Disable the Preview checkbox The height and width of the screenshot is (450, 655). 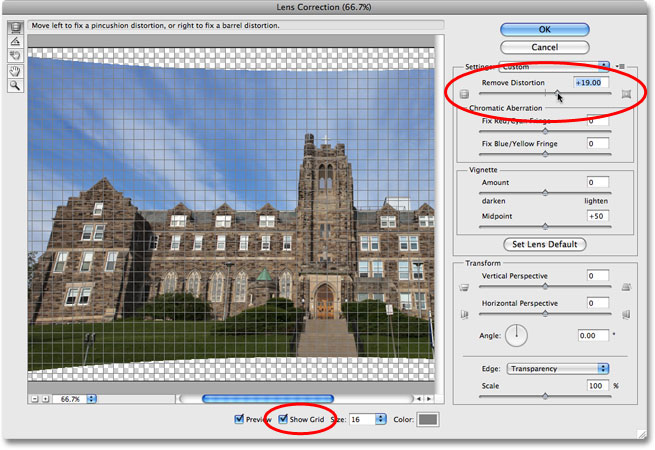pos(239,419)
